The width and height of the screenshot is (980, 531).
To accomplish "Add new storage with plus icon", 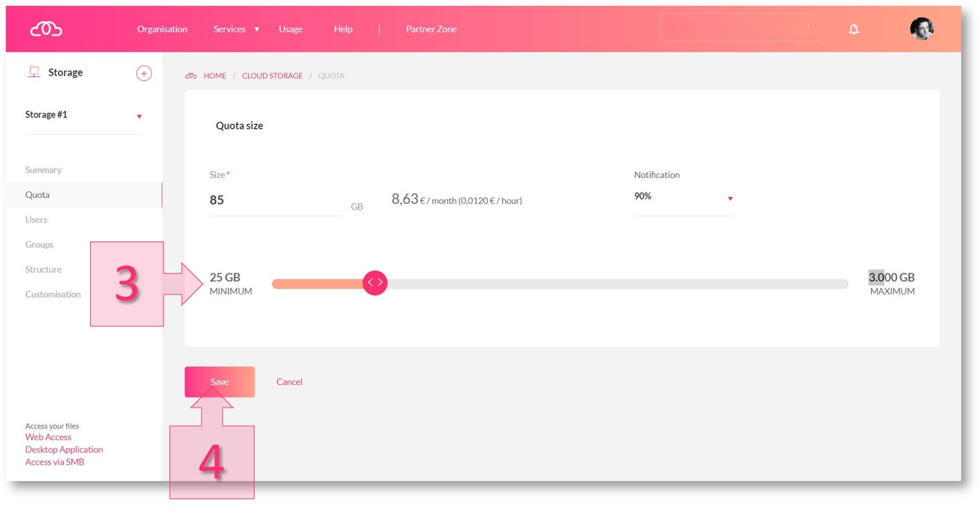I will (144, 73).
